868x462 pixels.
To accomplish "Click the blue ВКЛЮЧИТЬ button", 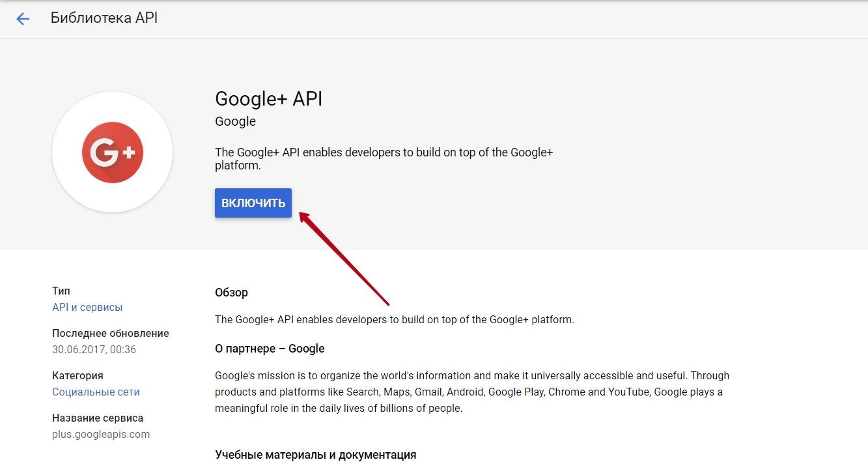I will (253, 203).
